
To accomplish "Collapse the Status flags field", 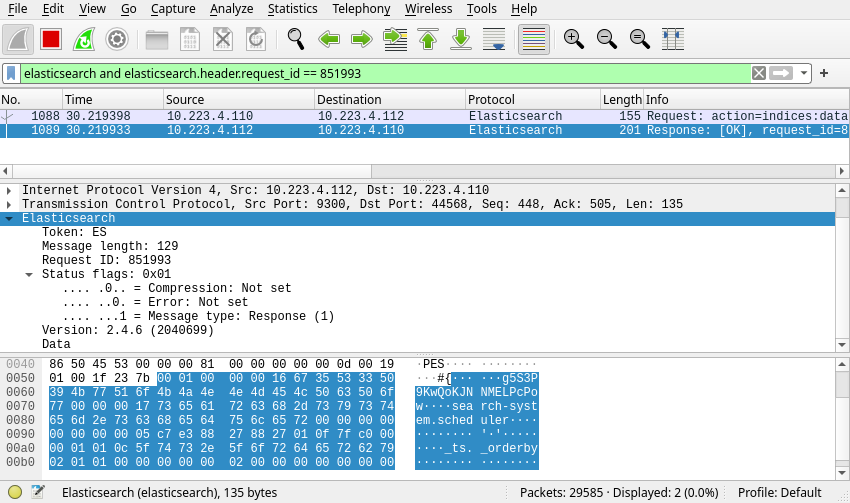I will [x=30, y=274].
